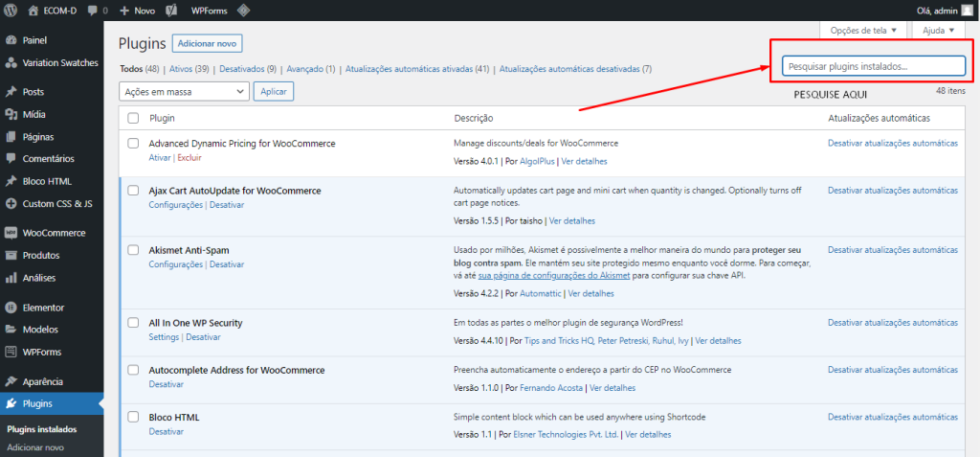Filter plugins by Desativados (9)
980x457 pixels.
coord(248,69)
